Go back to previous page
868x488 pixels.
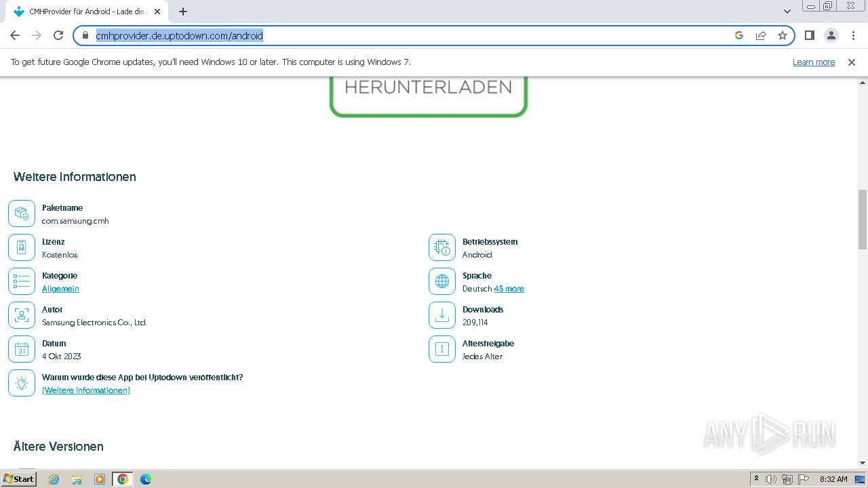click(x=15, y=35)
